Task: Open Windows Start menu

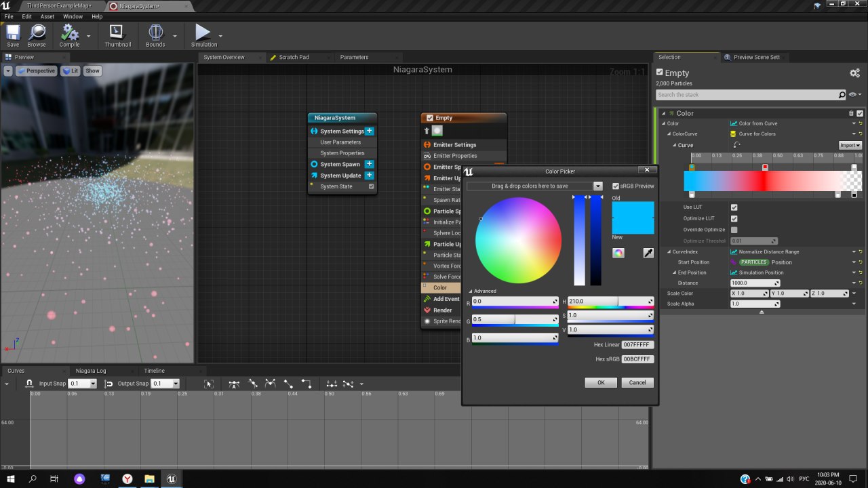Action: (11, 479)
